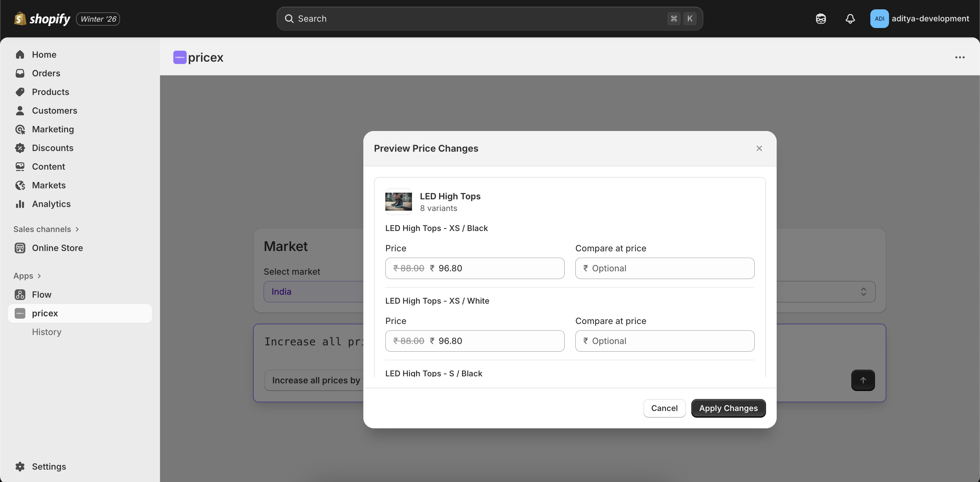
Task: Click the Discounts icon in the sidebar
Action: tap(20, 148)
